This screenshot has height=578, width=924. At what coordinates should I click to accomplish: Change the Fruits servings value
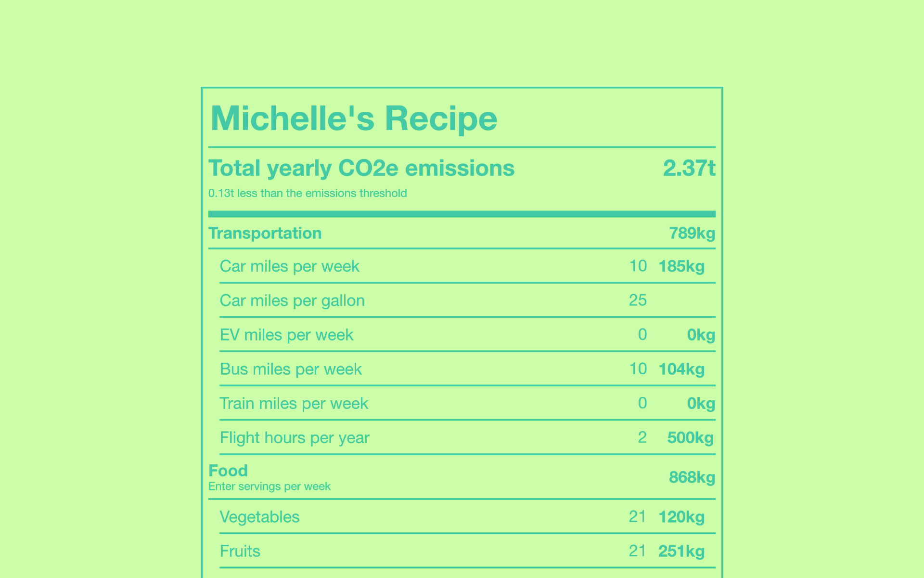coord(638,551)
